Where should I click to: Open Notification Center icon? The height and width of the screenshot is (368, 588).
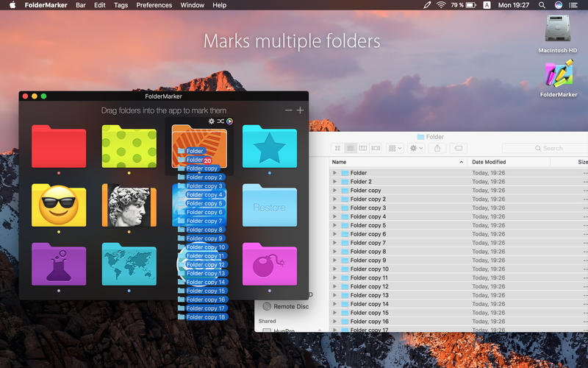click(x=573, y=5)
